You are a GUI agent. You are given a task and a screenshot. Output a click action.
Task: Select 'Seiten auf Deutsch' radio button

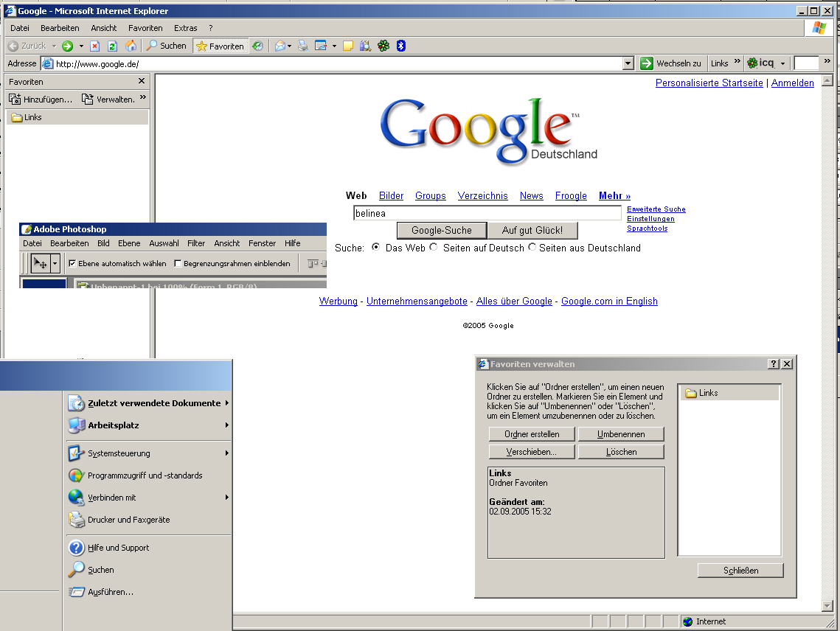coord(434,248)
